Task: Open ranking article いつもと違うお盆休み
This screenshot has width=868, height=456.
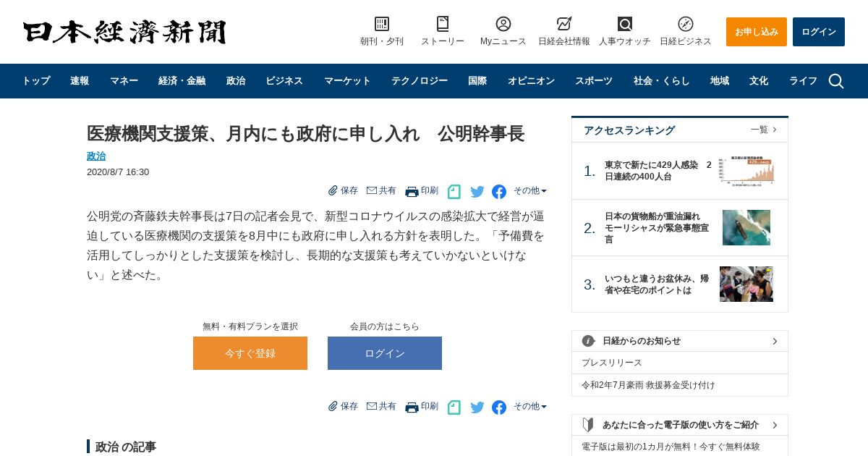Action: pos(657,284)
